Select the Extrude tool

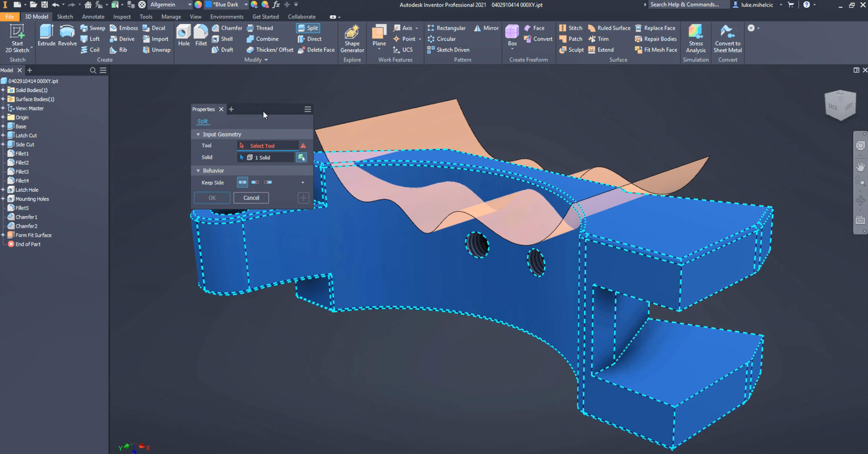[x=46, y=35]
